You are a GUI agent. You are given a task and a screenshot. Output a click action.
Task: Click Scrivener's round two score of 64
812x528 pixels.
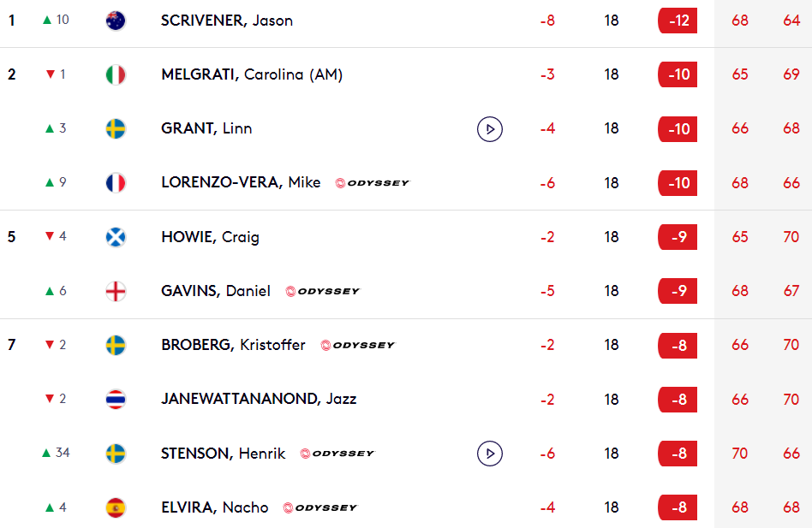pos(791,21)
